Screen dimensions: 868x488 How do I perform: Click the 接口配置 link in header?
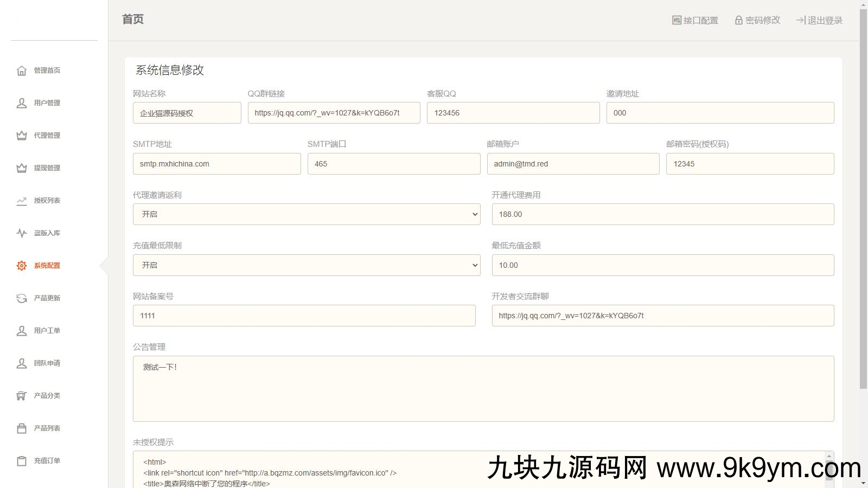(695, 21)
